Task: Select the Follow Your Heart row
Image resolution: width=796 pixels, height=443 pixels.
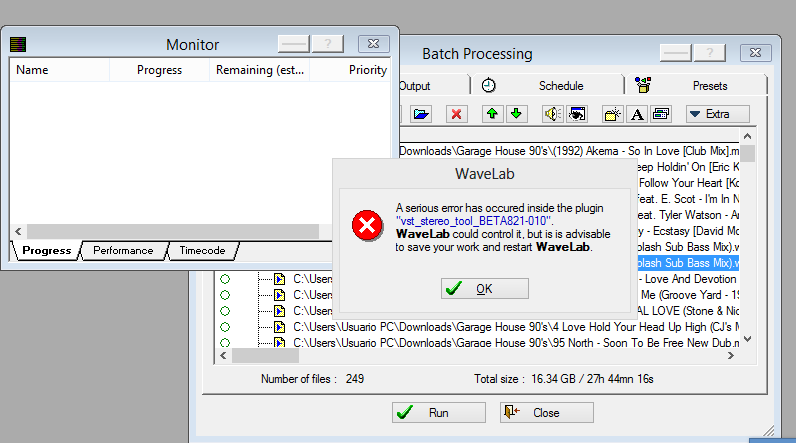Action: point(688,183)
